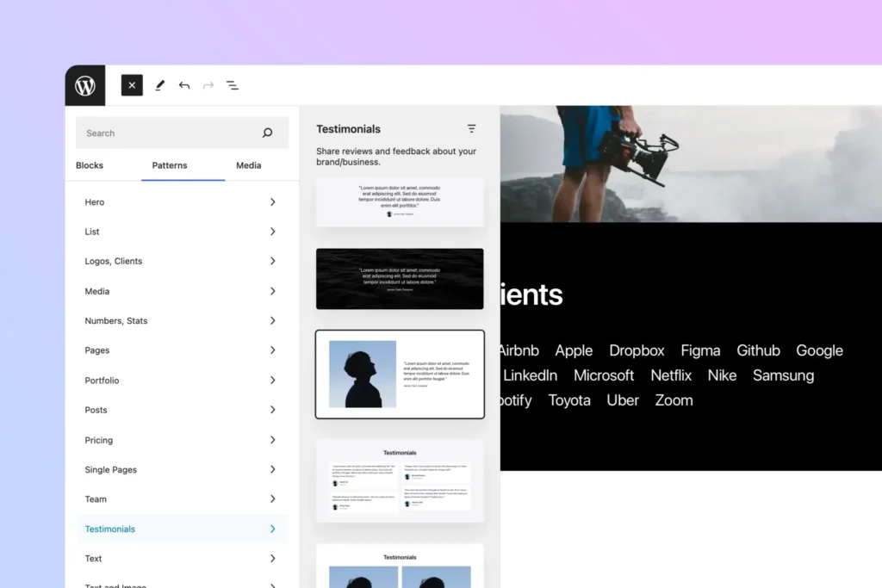The width and height of the screenshot is (882, 588).
Task: Open the document List View
Action: [x=233, y=85]
